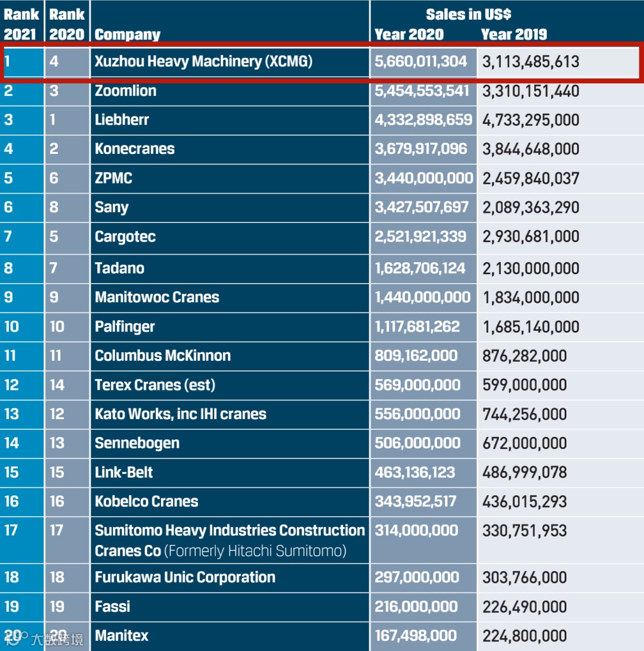
Task: Click Konecranes 2019 sales 3,844,648,000
Action: click(531, 150)
